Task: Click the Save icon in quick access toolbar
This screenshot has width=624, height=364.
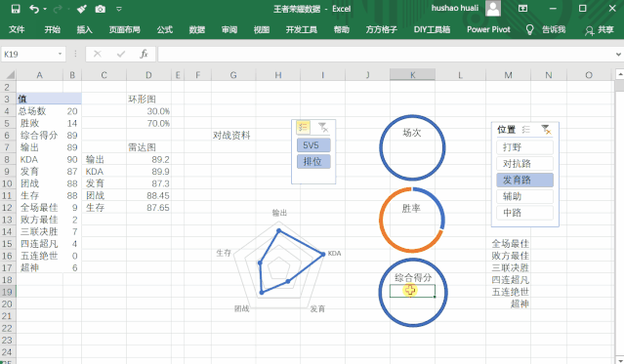Action: [15, 9]
